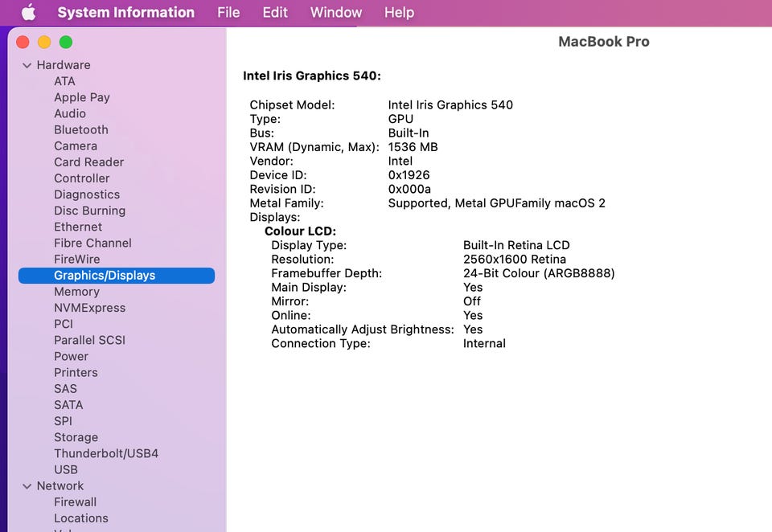
Task: Select SAS in the sidebar
Action: [65, 389]
